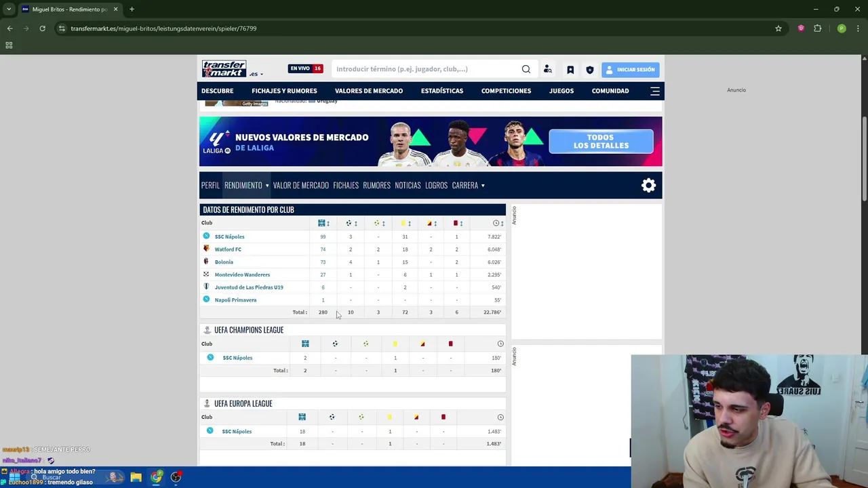Screen dimensions: 868x488
Task: Expand the CARRERA submenu arrow
Action: point(483,186)
